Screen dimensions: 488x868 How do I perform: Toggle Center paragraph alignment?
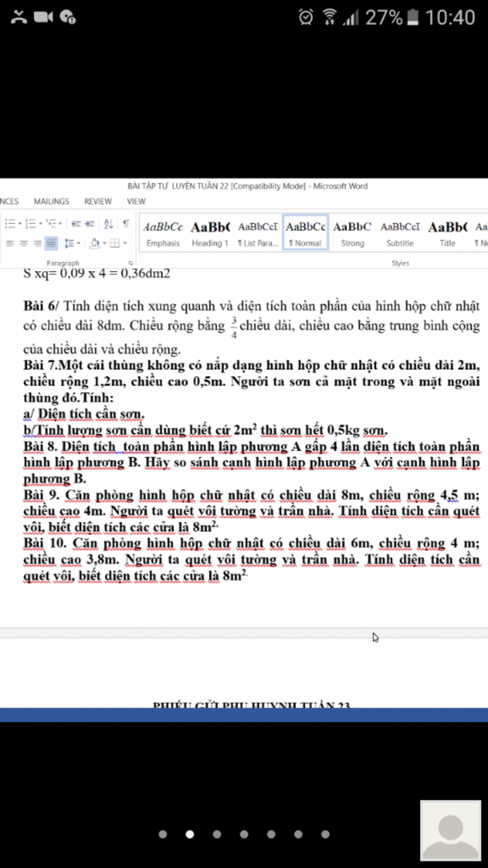click(23, 243)
